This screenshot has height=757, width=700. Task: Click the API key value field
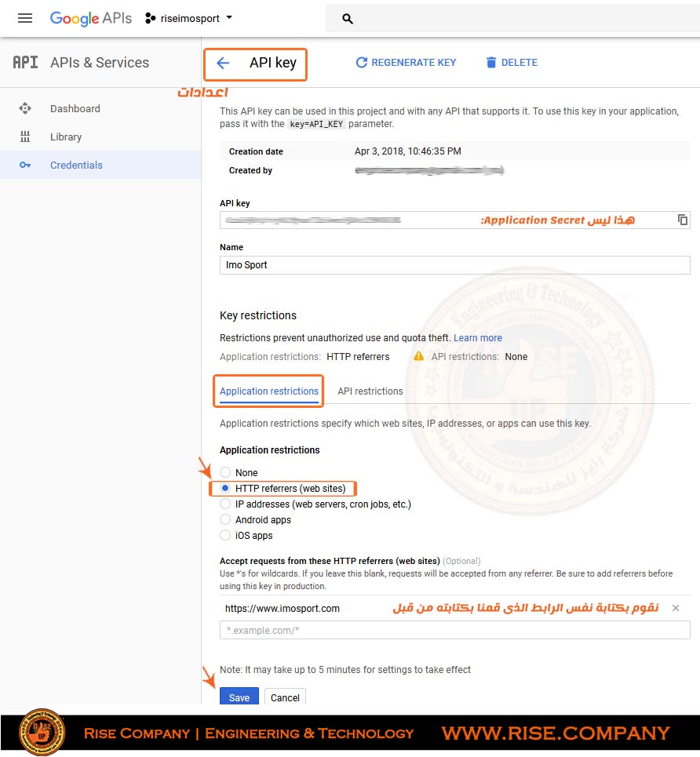pos(454,220)
